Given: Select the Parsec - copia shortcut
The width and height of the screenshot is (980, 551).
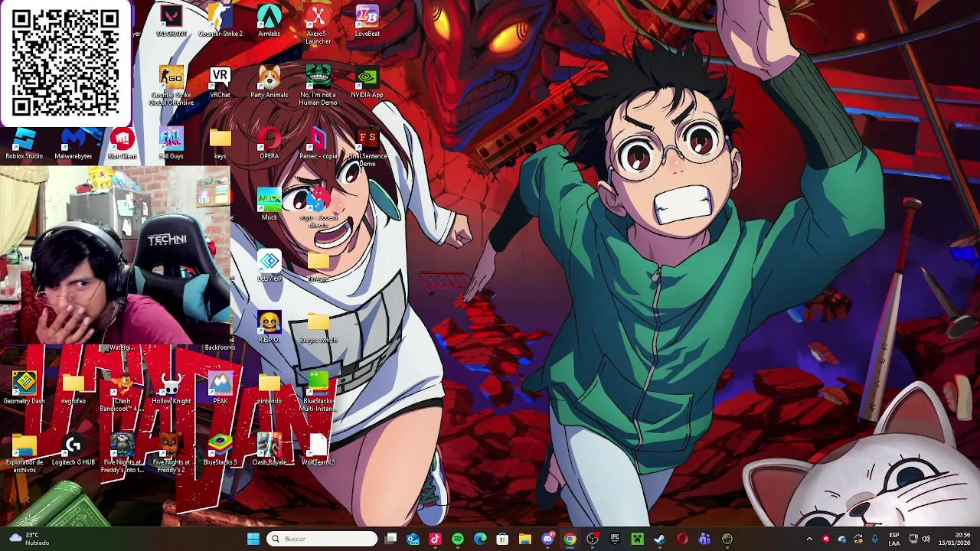Looking at the screenshot, I should click(318, 143).
